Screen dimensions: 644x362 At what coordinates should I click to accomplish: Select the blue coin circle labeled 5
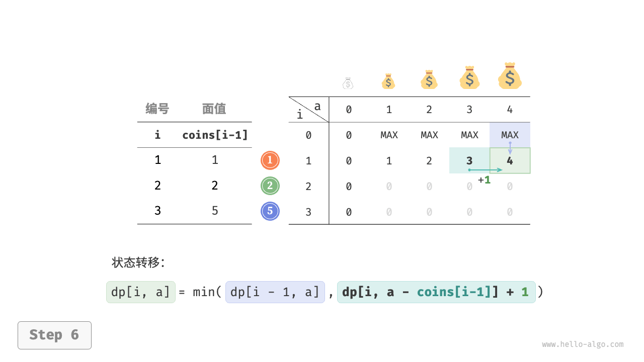point(270,211)
